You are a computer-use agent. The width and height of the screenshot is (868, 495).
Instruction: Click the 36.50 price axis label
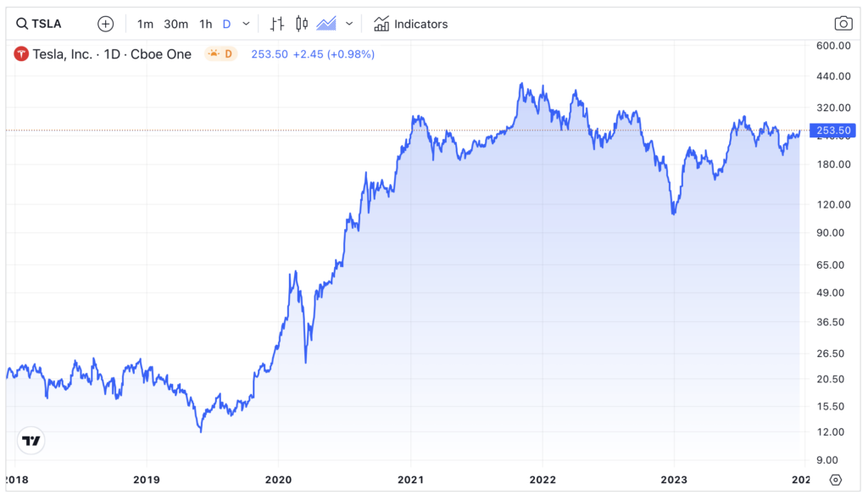831,322
